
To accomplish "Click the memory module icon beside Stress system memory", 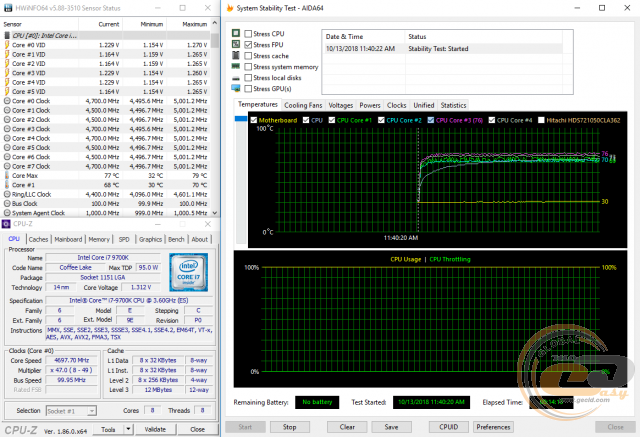I will (x=236, y=66).
